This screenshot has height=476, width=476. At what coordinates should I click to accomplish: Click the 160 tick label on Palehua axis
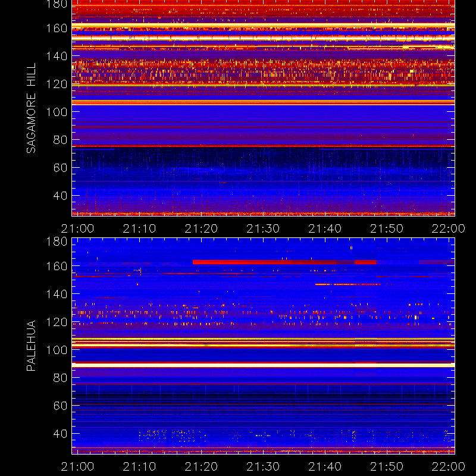coord(57,266)
